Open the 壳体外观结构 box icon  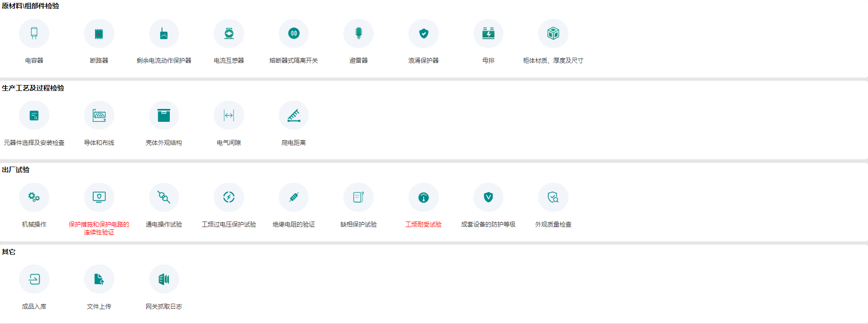pos(164,115)
